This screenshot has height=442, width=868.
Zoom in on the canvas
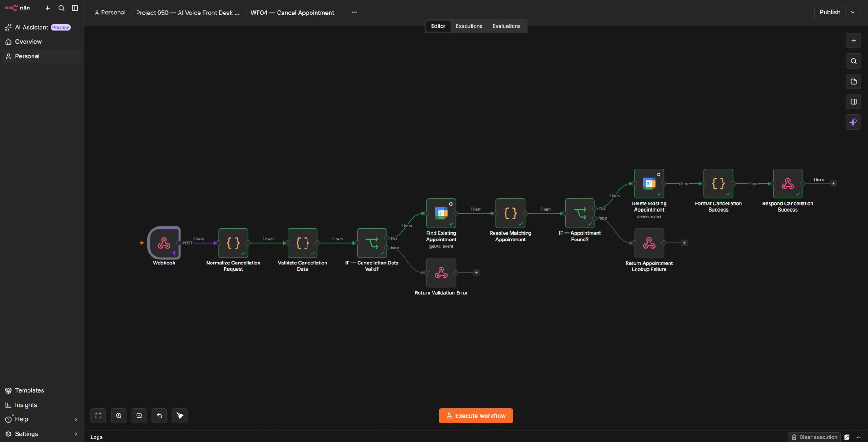118,416
